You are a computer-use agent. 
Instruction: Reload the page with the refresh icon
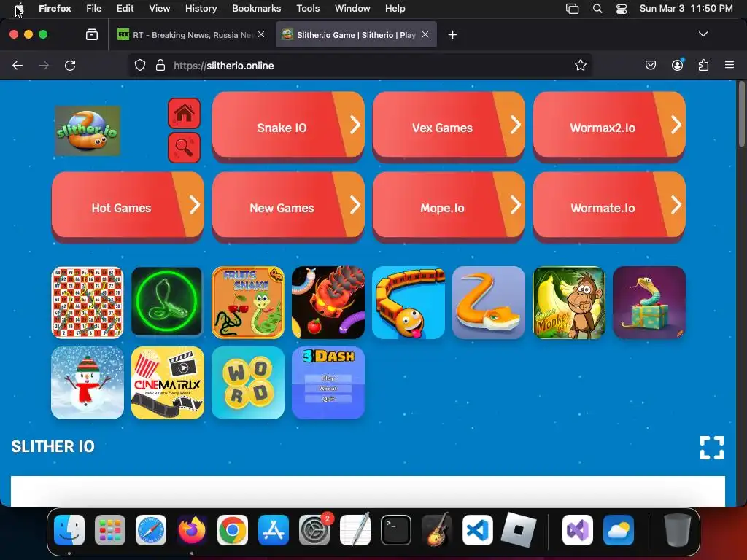tap(70, 66)
